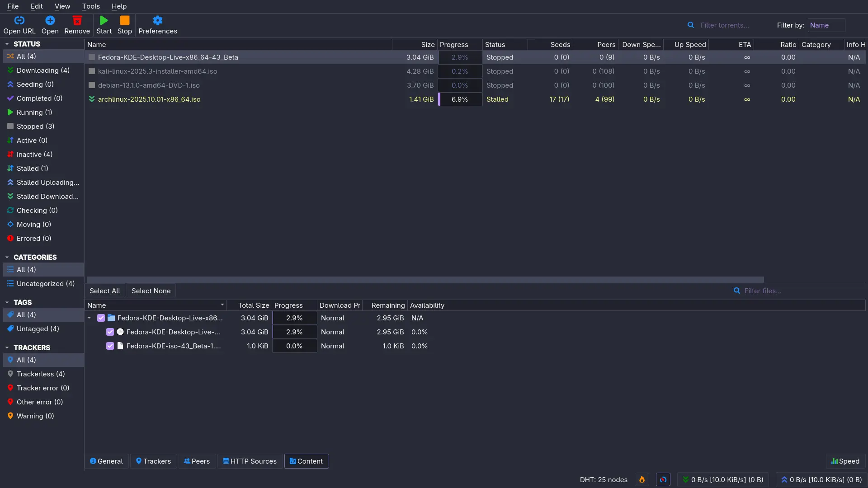Filter by Running (1) status

tap(43, 113)
